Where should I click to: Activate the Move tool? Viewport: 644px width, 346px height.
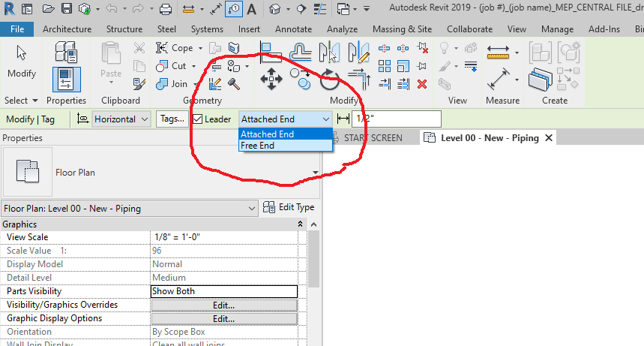click(271, 79)
